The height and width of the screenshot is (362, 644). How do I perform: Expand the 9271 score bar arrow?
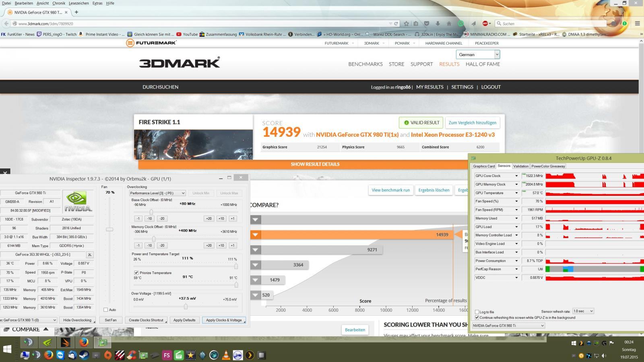point(256,250)
